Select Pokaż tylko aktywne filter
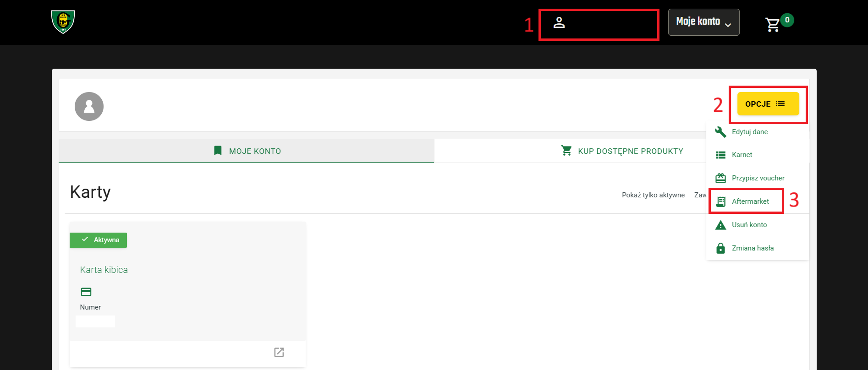The width and height of the screenshot is (868, 370). point(653,195)
